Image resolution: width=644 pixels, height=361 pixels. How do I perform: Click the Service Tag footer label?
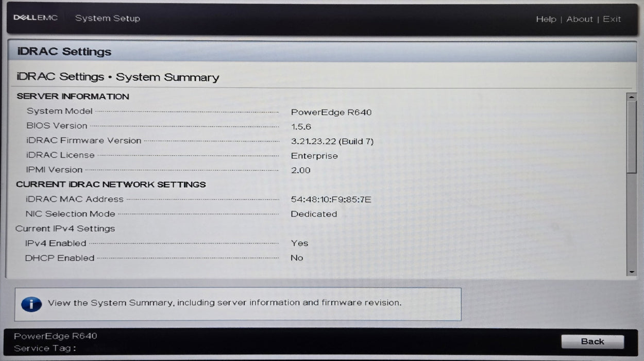[x=45, y=348]
